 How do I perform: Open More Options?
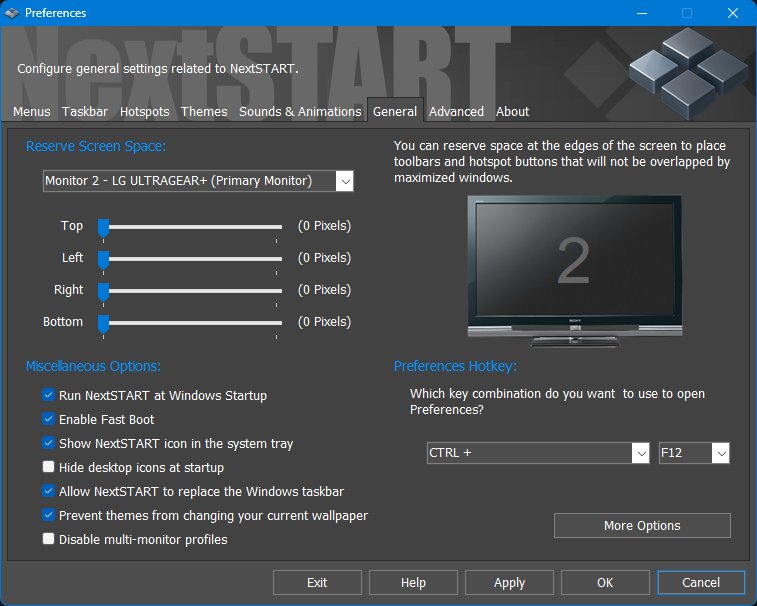coord(642,525)
